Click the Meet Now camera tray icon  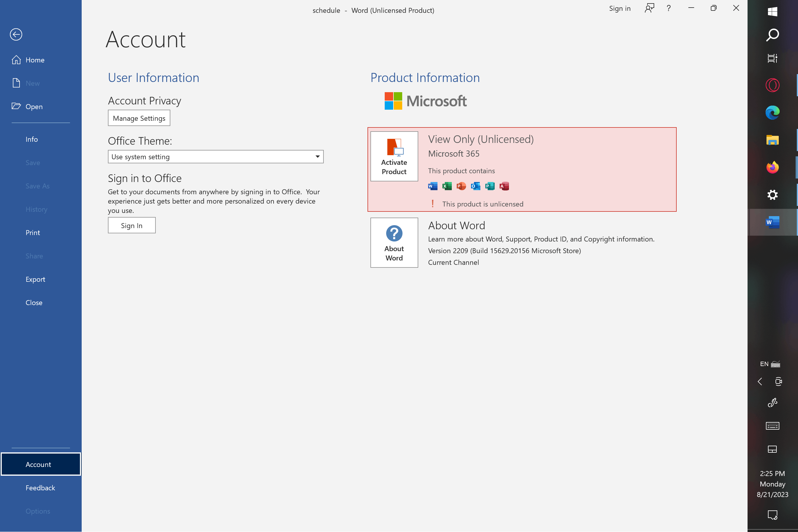click(778, 381)
